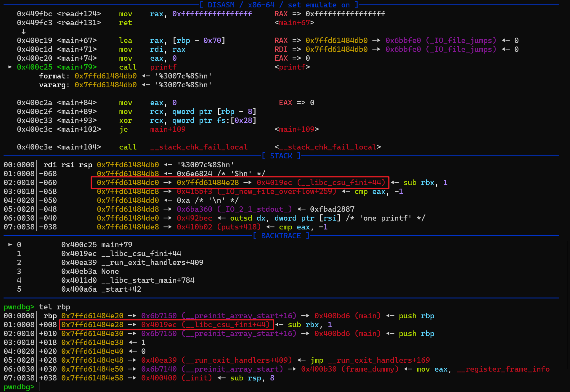The height and width of the screenshot is (392, 570).
Task: Click backtrace entry _start+42
Action: tap(121, 289)
